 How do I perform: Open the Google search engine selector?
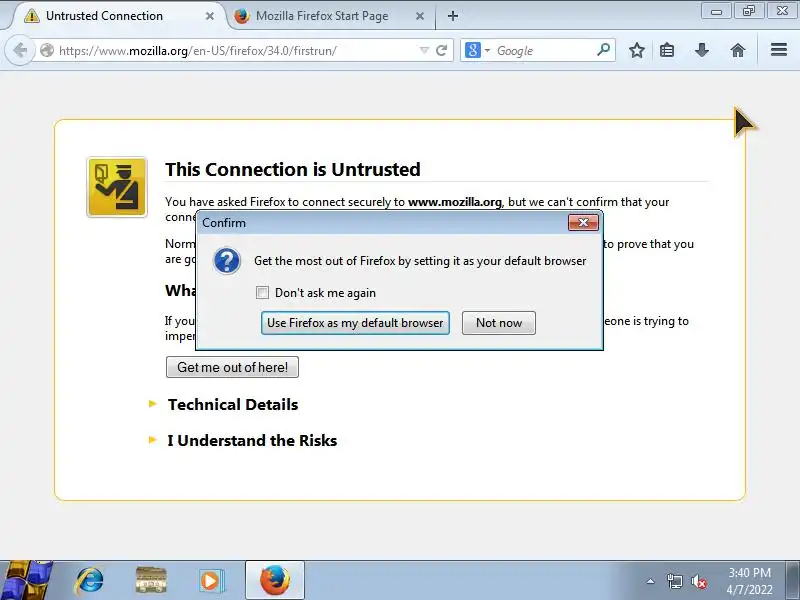click(x=477, y=50)
